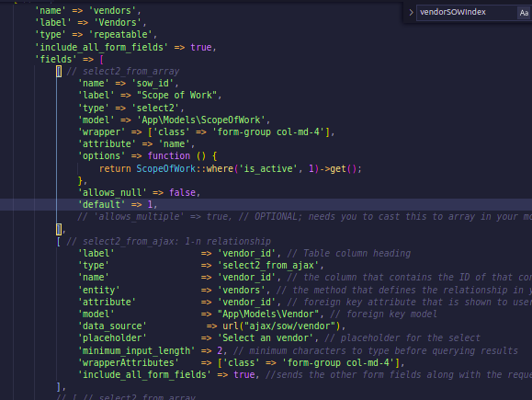The image size is (532, 400).
Task: Click 'Vendors' label value at top
Action: click(x=118, y=22)
